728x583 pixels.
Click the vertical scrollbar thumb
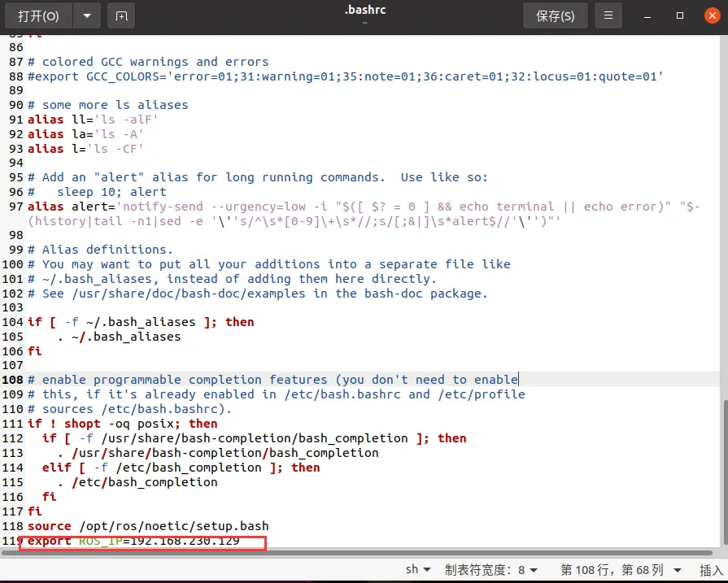click(x=725, y=471)
